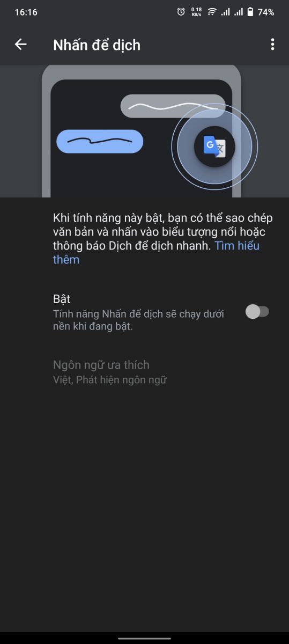Tap the blue chat bubble illustration
Viewport: 289px width, 644px height.
pos(100,141)
